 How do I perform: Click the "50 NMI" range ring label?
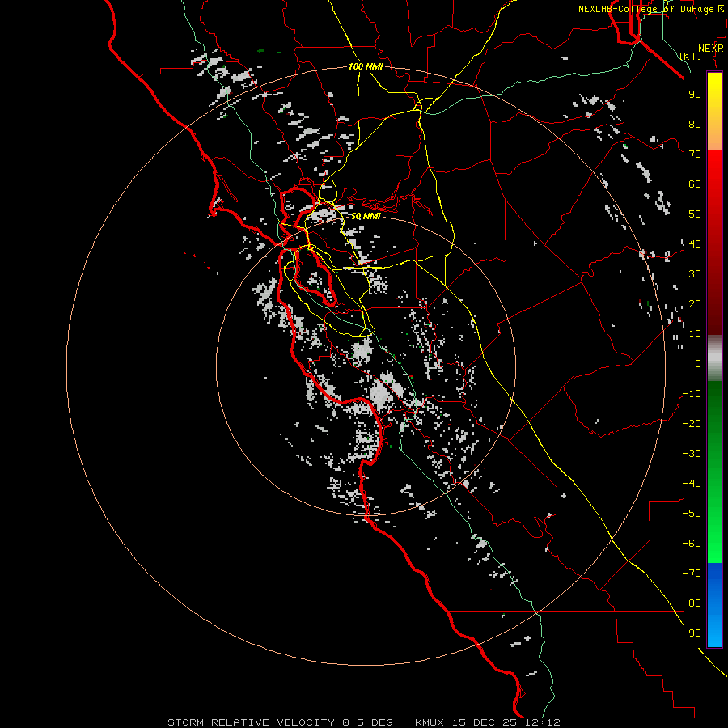pyautogui.click(x=366, y=216)
